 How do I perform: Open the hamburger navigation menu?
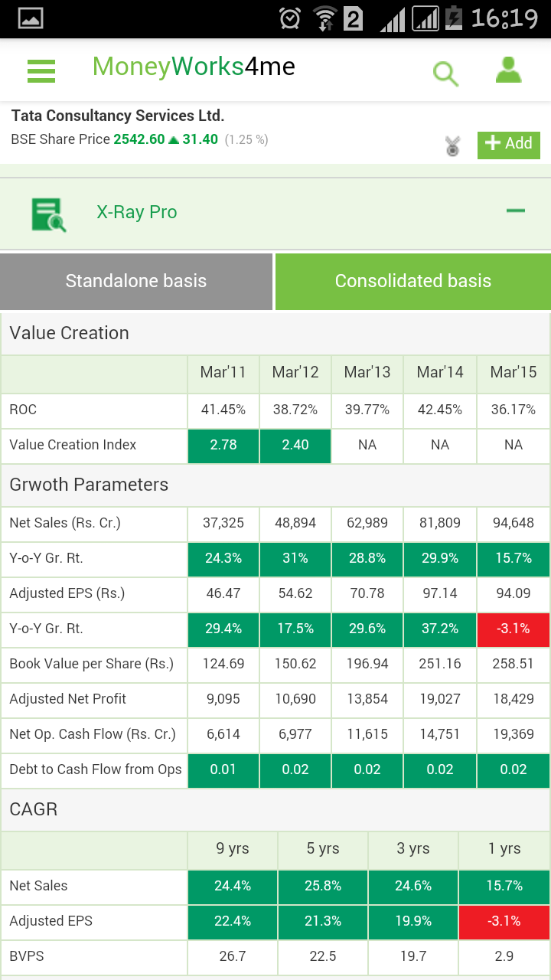coord(41,70)
